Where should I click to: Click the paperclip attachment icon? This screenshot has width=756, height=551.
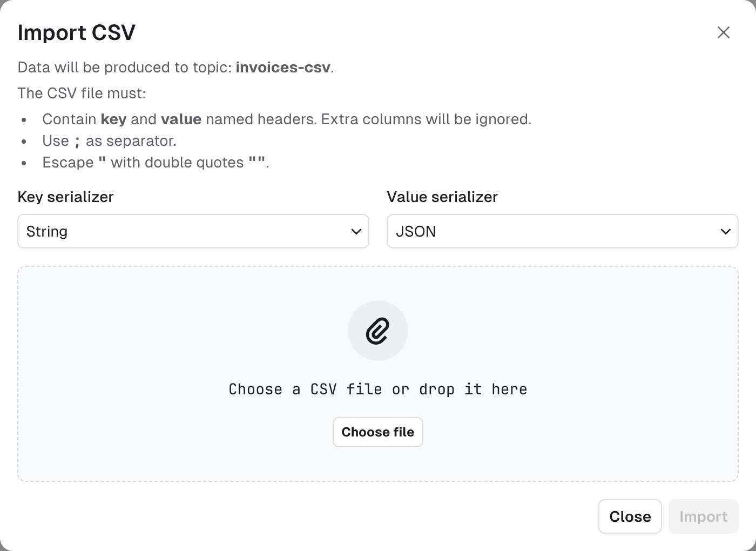(378, 331)
